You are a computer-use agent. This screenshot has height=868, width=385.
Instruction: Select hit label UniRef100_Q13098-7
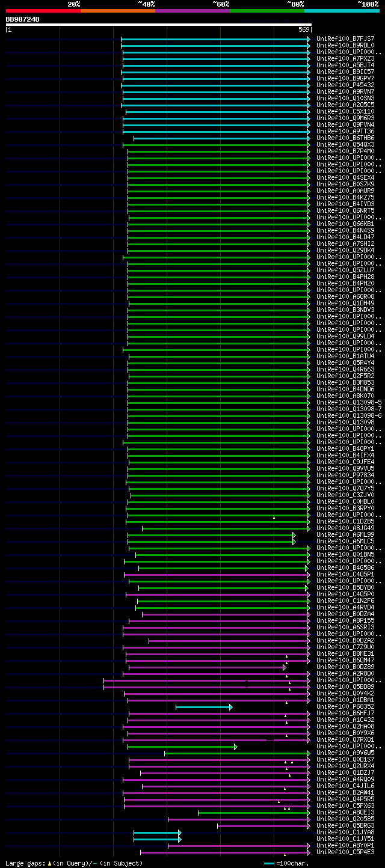pyautogui.click(x=349, y=409)
